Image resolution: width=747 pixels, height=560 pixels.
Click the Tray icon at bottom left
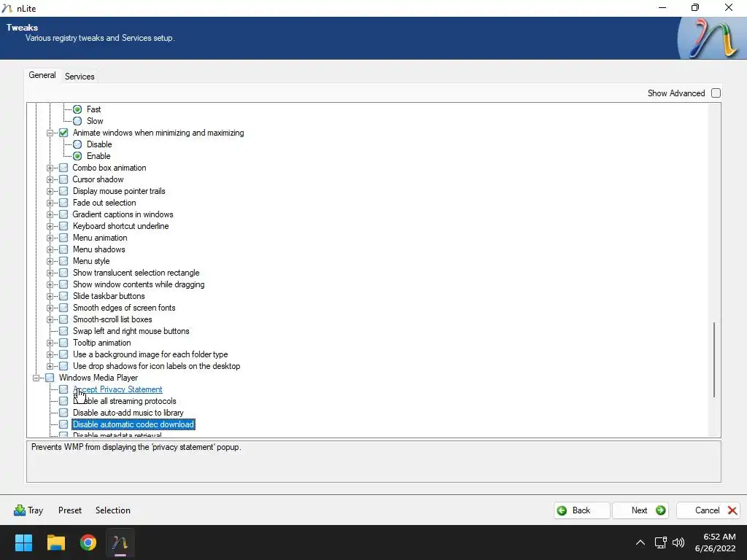point(20,510)
